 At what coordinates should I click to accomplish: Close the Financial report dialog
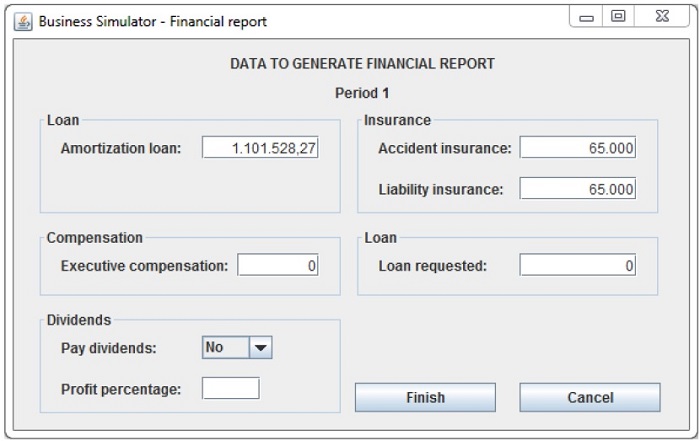pyautogui.click(x=661, y=19)
